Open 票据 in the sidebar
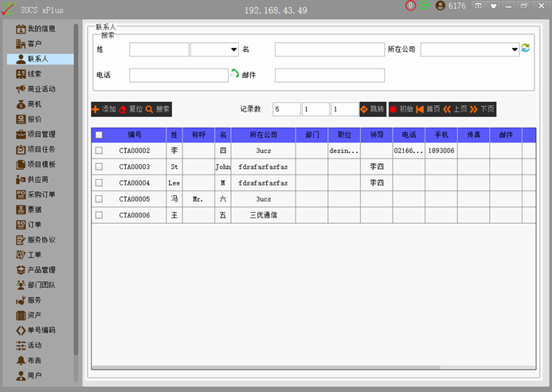This screenshot has height=392, width=552. [x=29, y=210]
